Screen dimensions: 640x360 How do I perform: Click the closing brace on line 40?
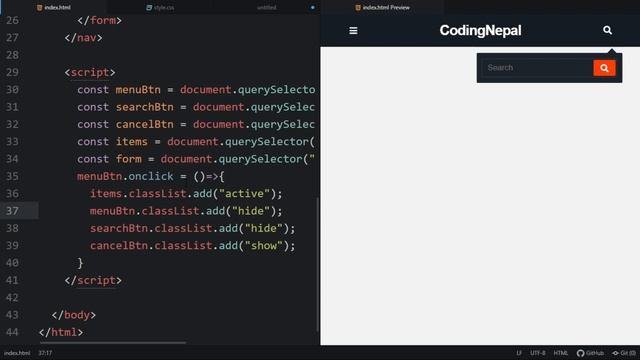click(80, 263)
